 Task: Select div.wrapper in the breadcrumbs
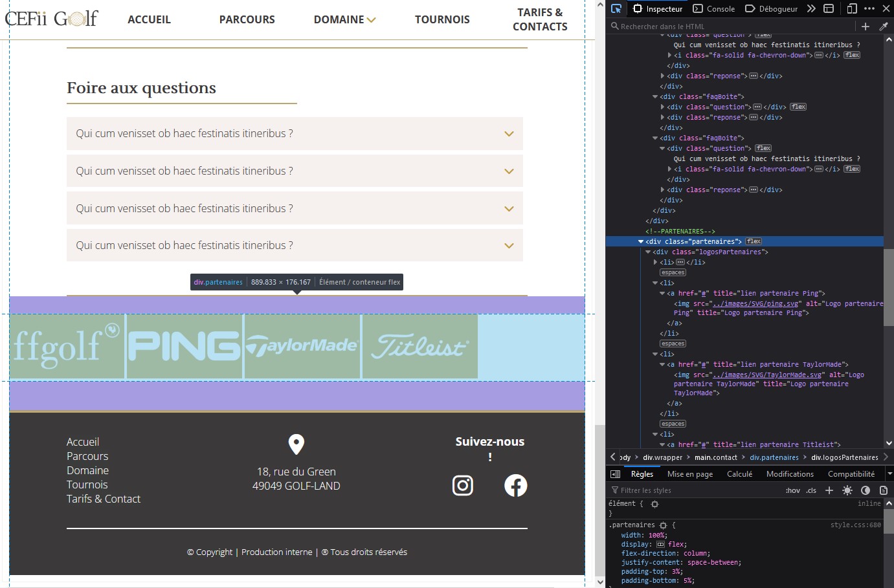(662, 457)
